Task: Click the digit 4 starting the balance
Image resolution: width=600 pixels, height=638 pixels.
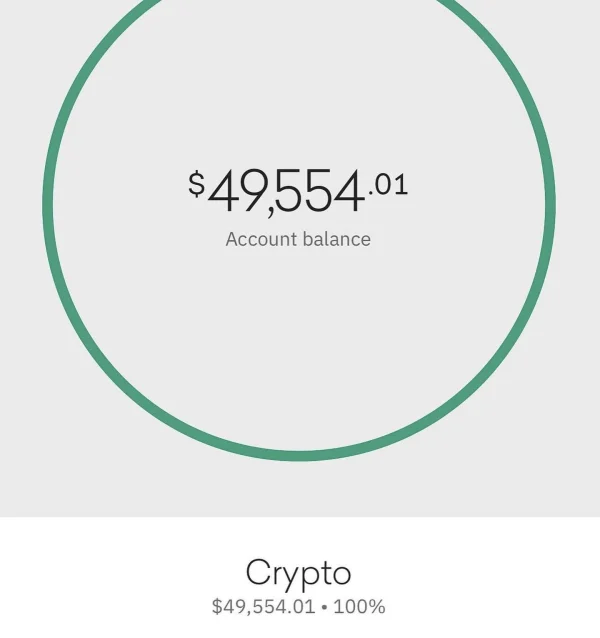Action: pyautogui.click(x=224, y=192)
